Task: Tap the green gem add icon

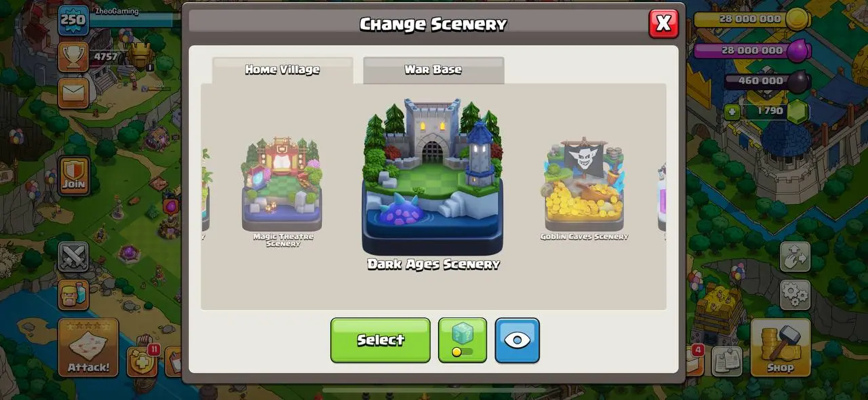Action: pyautogui.click(x=732, y=111)
